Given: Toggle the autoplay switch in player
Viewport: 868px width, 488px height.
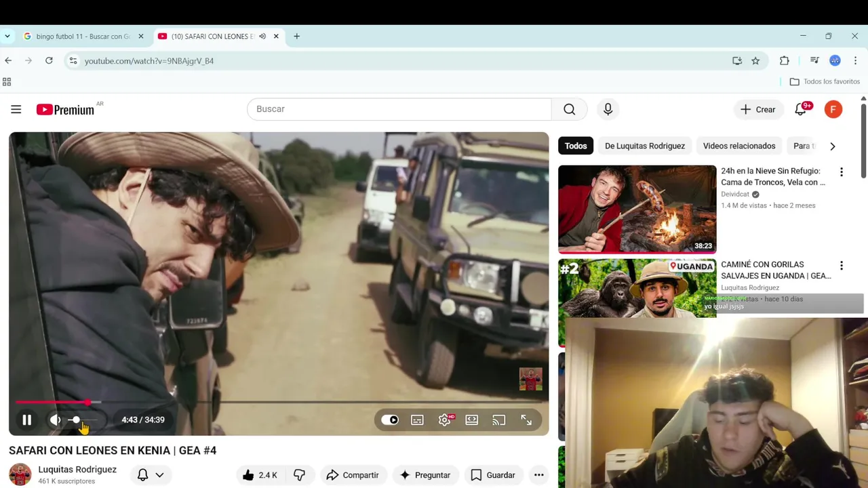Looking at the screenshot, I should 390,420.
